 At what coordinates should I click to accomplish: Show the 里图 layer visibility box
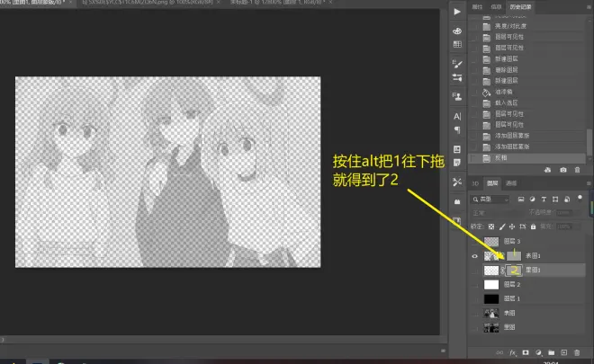pyautogui.click(x=474, y=328)
